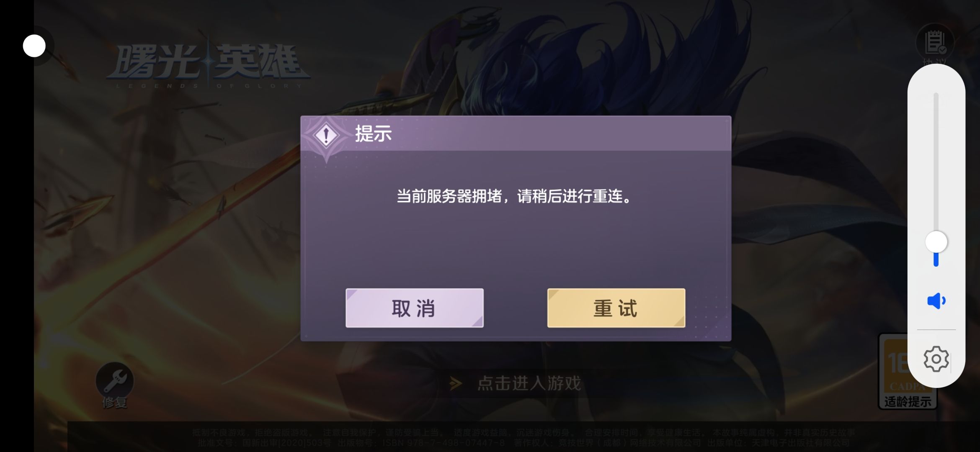The image size is (980, 452).
Task: Tap 点击进入游戏 to enter game
Action: coord(529,383)
